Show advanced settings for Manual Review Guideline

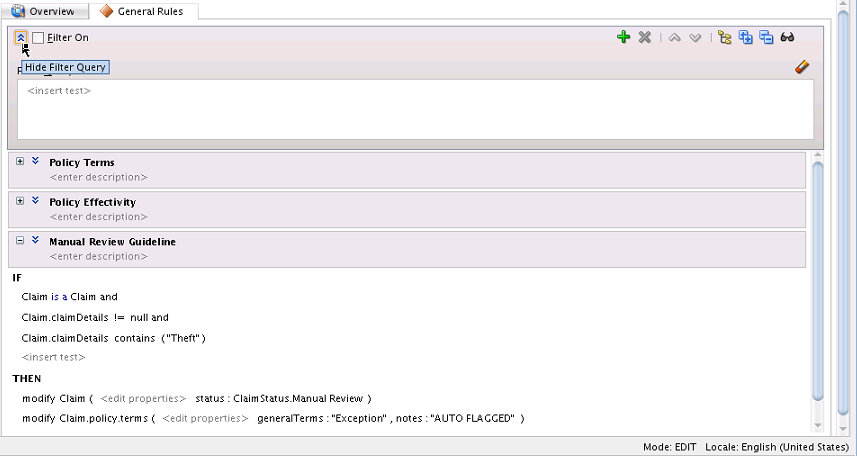(36, 239)
